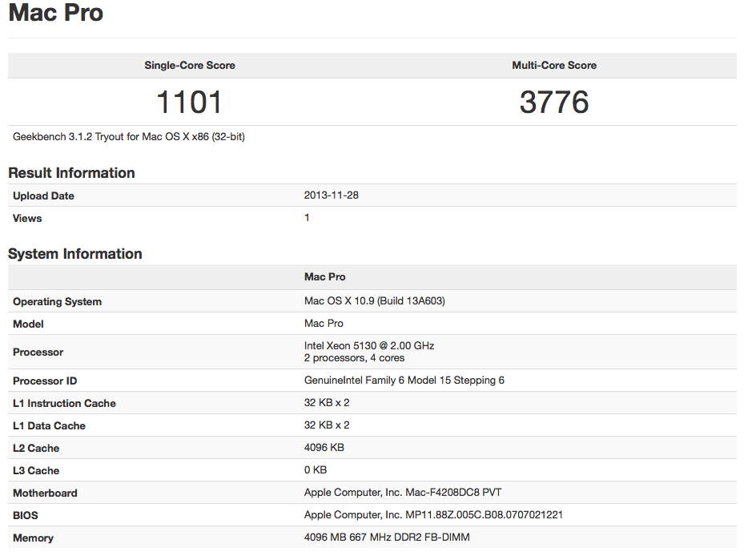Click the Model row label
756x560 pixels.
(28, 324)
